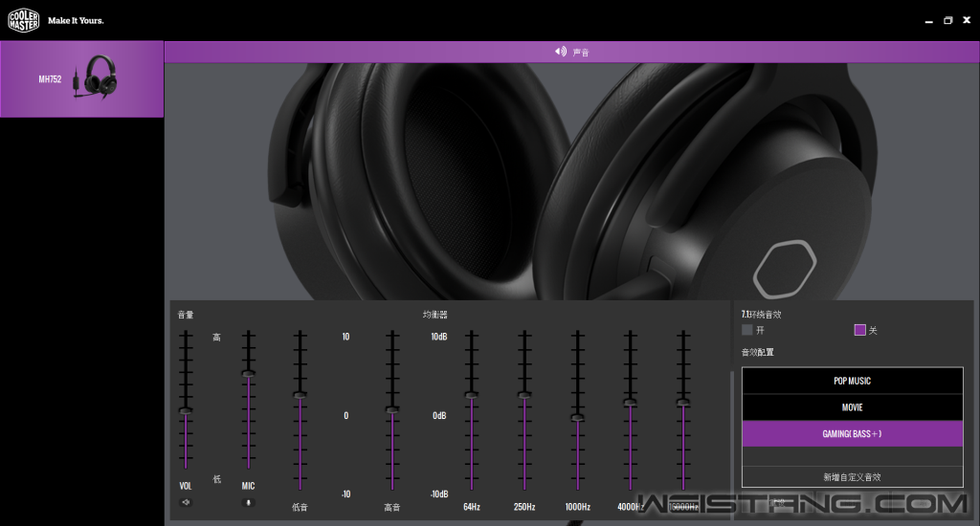Disable 7.1 surround with 关 checkbox
Screen dimensions: 980x526
click(x=860, y=330)
